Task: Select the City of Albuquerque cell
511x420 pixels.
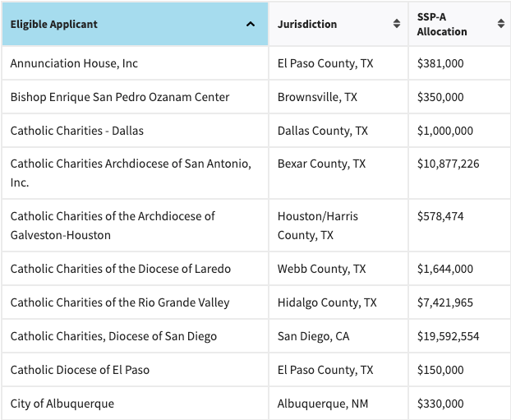Action: click(135, 404)
